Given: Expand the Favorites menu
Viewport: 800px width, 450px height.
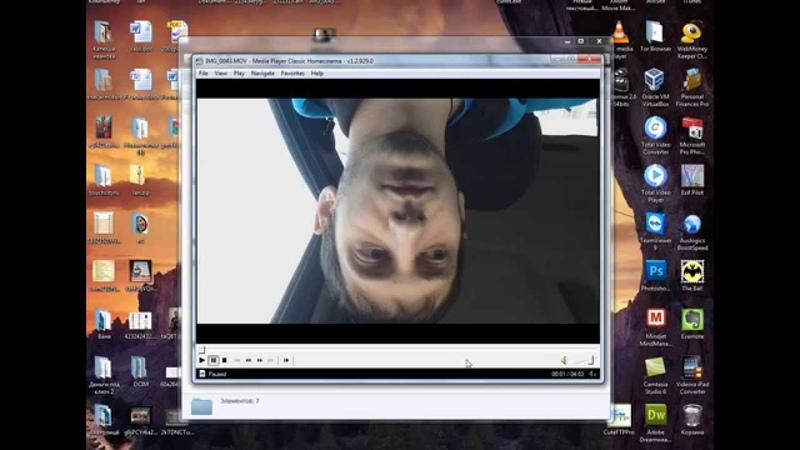Looking at the screenshot, I should click(x=293, y=73).
